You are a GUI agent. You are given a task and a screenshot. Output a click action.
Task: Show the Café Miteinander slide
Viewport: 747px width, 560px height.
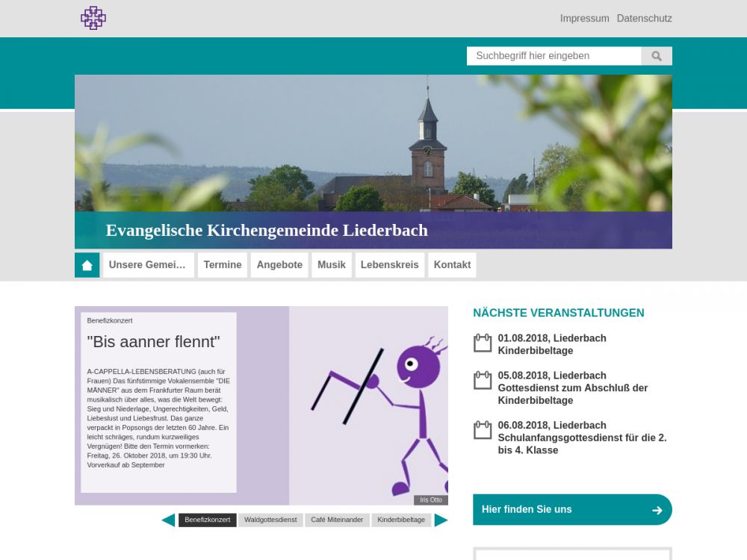pos(337,520)
